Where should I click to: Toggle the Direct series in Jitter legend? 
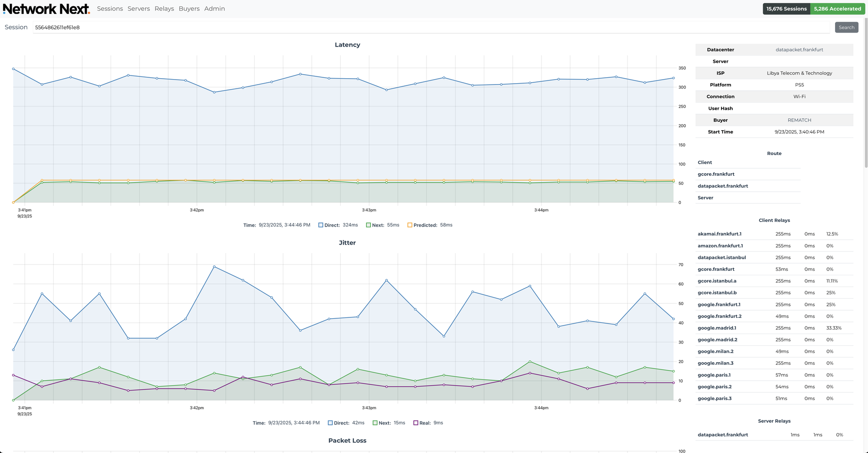tap(330, 423)
